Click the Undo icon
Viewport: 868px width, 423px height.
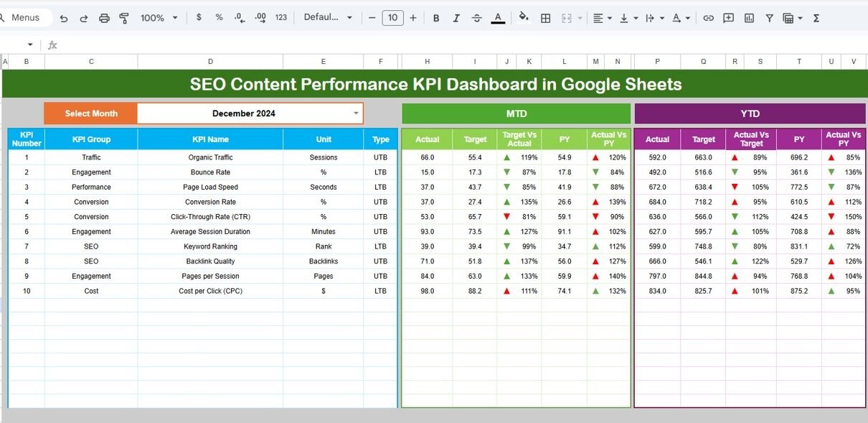pos(64,18)
